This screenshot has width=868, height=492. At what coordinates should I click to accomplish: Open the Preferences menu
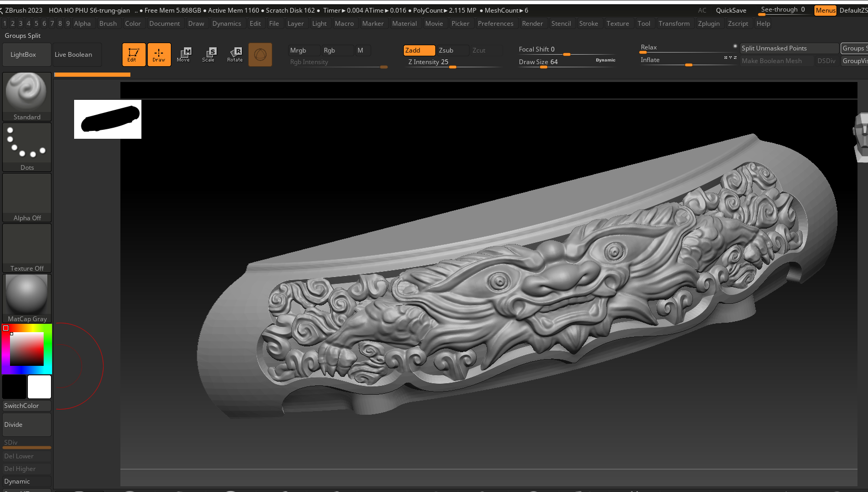[x=495, y=24]
